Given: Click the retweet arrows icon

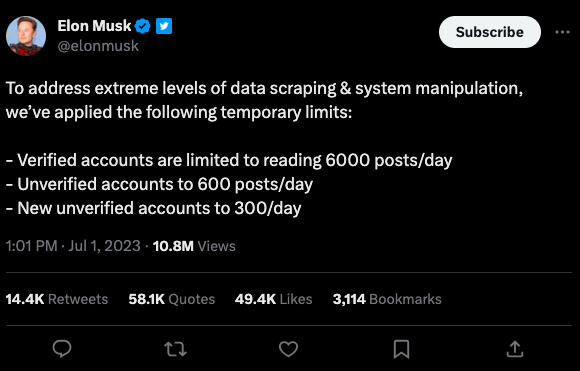Looking at the screenshot, I should [x=175, y=349].
